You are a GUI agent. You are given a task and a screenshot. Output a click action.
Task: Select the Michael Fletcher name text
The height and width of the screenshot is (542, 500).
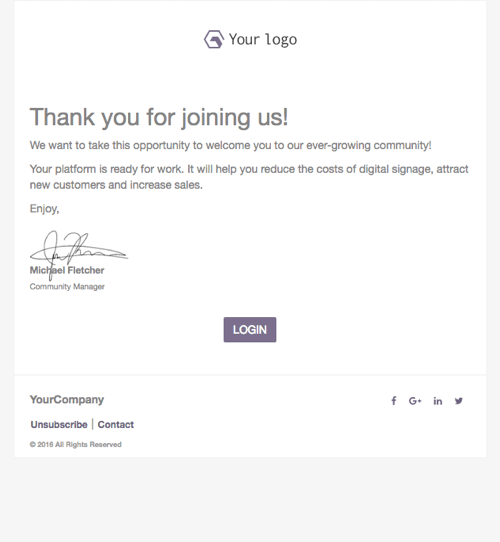pos(67,270)
